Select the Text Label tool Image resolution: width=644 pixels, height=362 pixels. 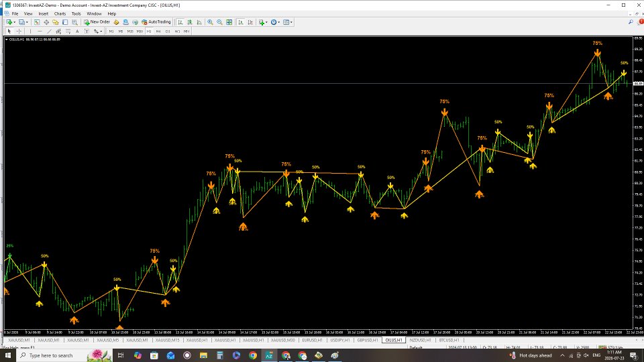tap(87, 32)
